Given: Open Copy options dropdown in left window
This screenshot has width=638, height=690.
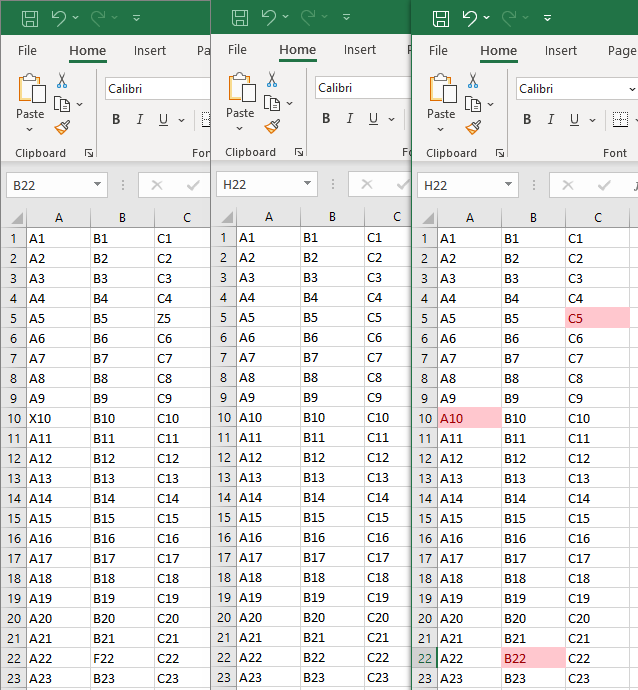Looking at the screenshot, I should (x=80, y=104).
